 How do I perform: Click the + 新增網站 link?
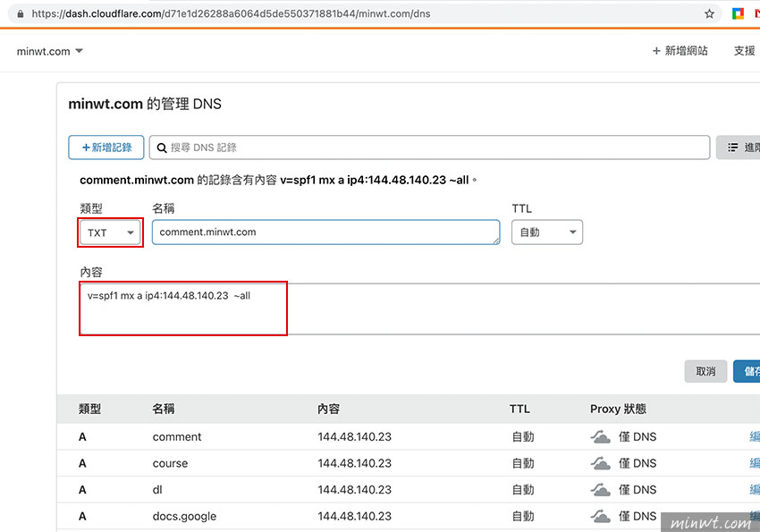pos(680,51)
